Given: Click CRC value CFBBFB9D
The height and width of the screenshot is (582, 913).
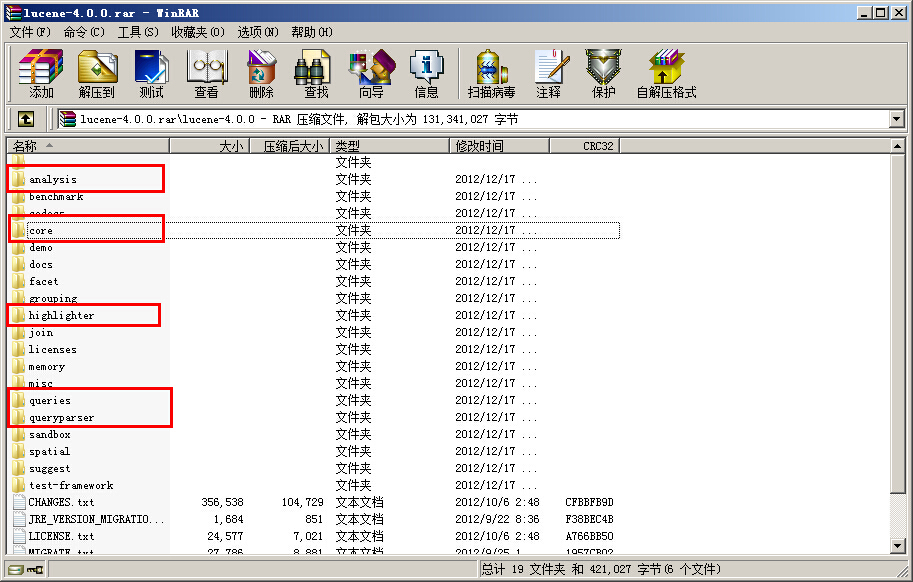Looking at the screenshot, I should tap(589, 502).
